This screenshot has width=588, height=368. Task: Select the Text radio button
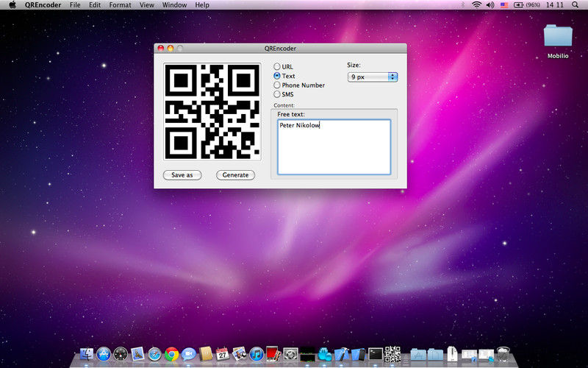click(x=277, y=76)
